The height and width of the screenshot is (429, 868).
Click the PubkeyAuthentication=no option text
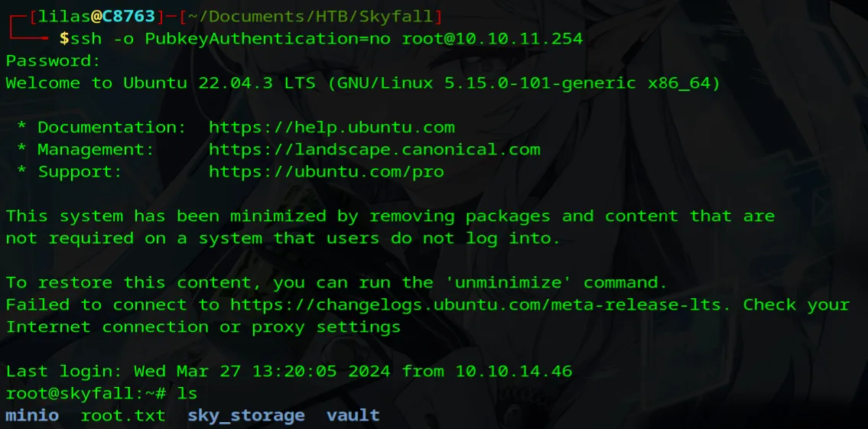262,38
